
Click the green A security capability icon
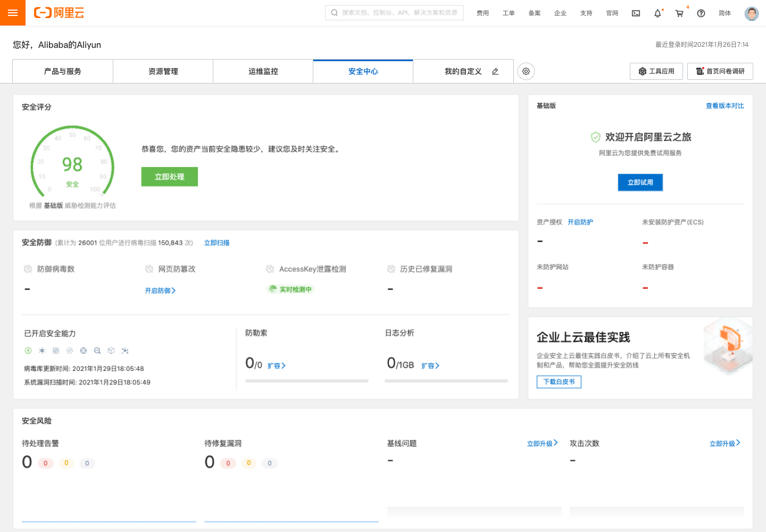28,351
